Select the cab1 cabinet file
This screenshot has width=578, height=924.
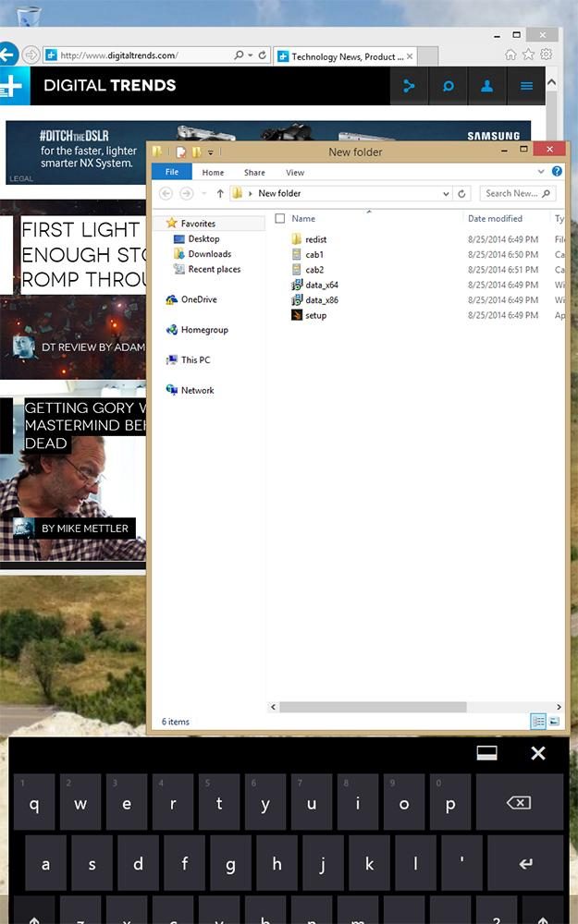[x=314, y=255]
